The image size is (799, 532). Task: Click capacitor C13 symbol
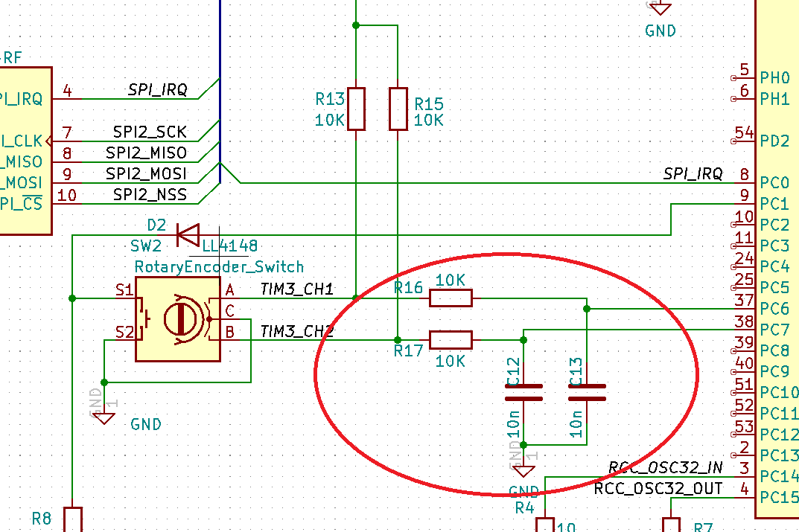click(587, 393)
